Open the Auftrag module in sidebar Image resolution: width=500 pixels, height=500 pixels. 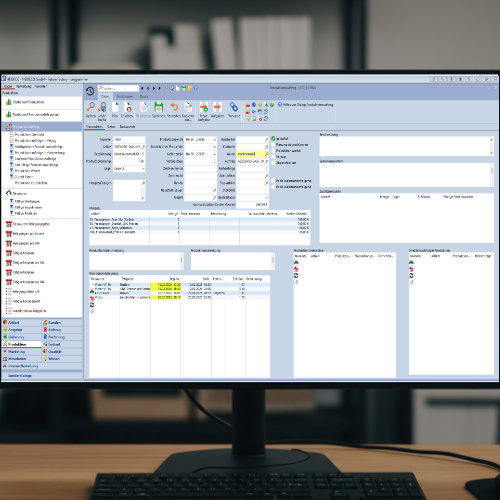click(x=62, y=330)
